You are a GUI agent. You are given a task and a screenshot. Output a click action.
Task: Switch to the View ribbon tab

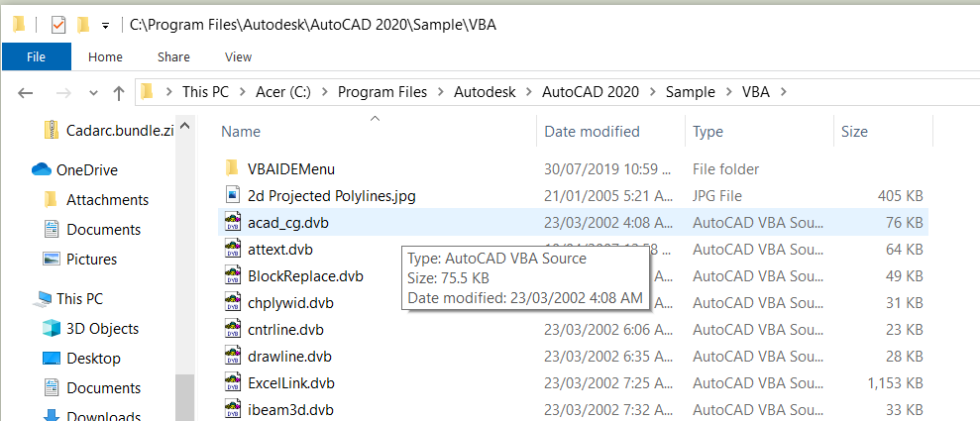coord(238,56)
